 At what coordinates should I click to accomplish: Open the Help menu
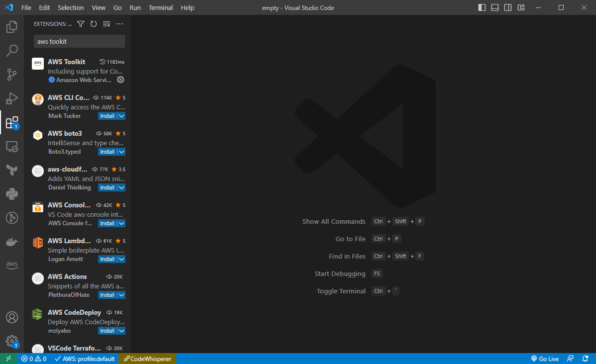point(187,7)
